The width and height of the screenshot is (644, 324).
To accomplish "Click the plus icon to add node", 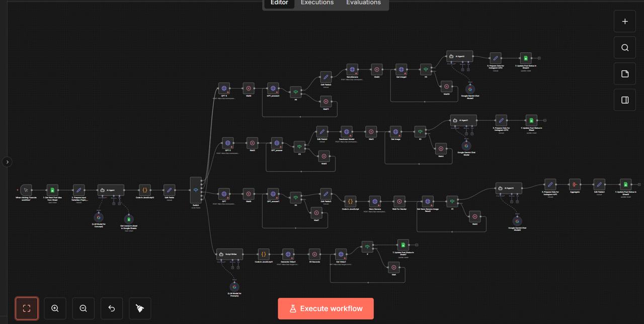I will 625,22.
